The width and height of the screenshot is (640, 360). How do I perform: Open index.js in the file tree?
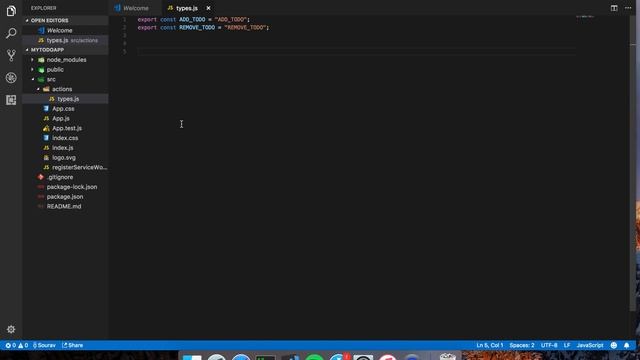tap(65, 148)
